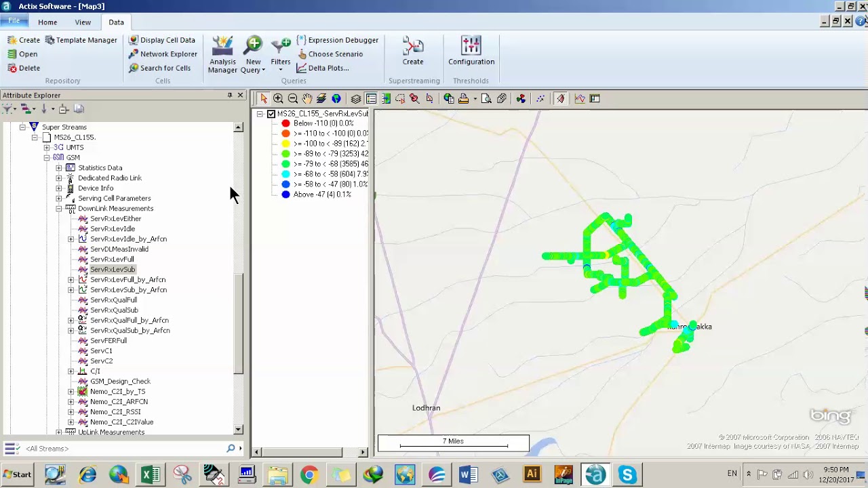Toggle the MS26_CL155_-ServRxLevSub layer checkbox
Screen dimensions: 868x488
pos(271,114)
